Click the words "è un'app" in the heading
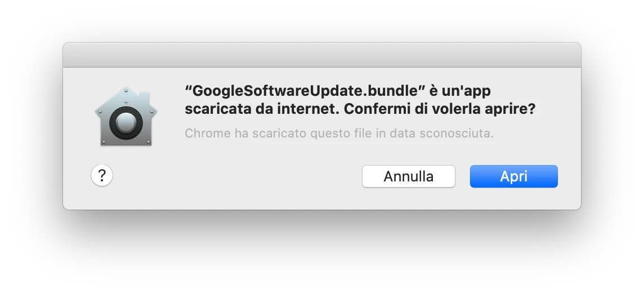 coord(460,90)
